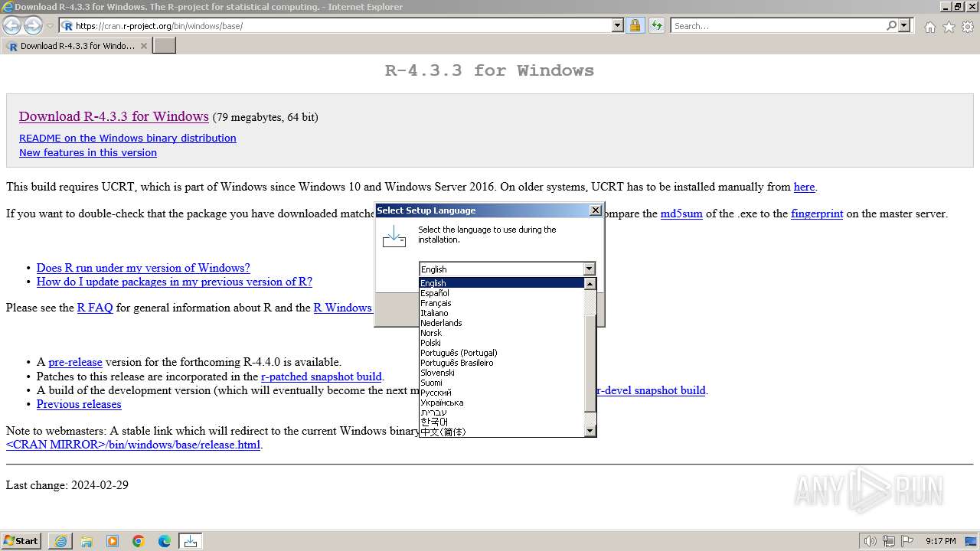Click the language list scrollbar thumb

(x=590, y=364)
